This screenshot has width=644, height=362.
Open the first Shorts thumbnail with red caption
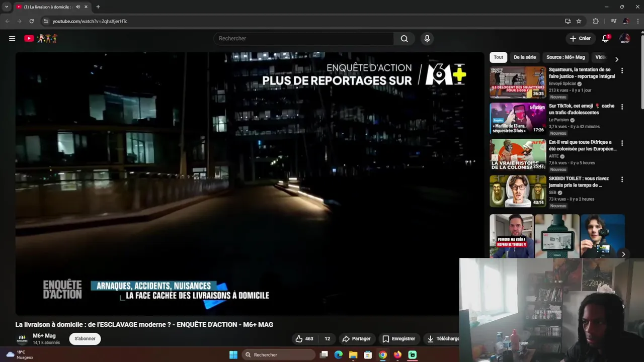tap(512, 236)
